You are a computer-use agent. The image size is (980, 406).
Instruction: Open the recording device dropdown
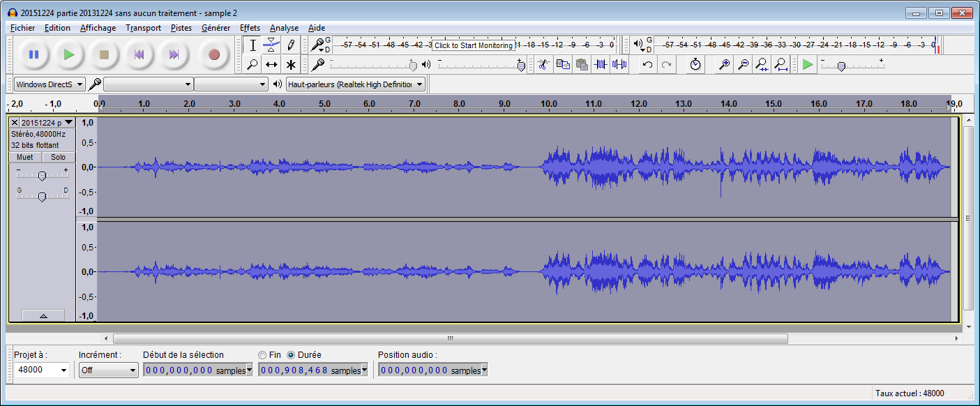(x=148, y=84)
